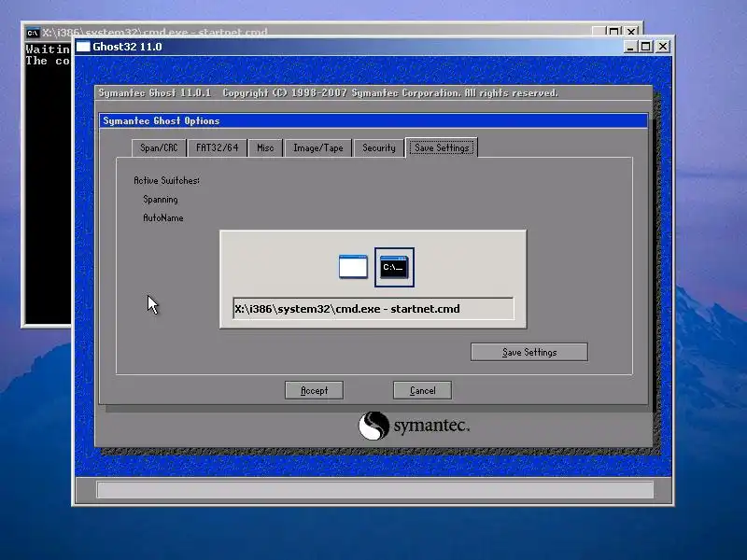Open the FAT32/64 tab

click(218, 147)
